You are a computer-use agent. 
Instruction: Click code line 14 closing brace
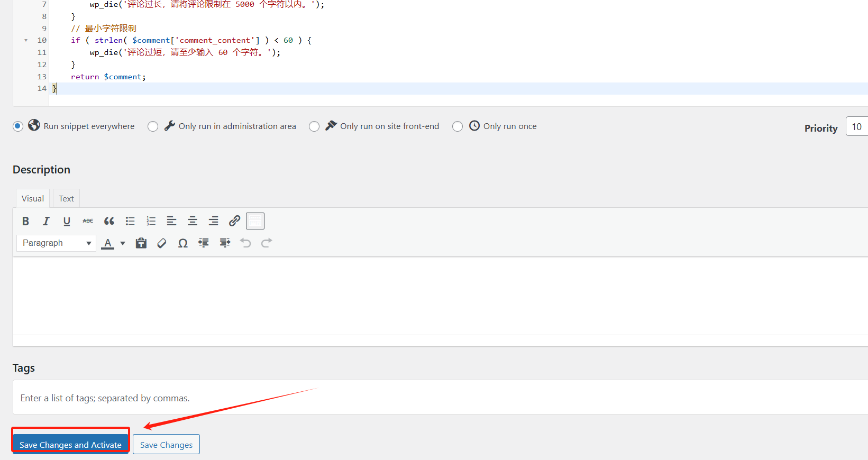coord(54,89)
